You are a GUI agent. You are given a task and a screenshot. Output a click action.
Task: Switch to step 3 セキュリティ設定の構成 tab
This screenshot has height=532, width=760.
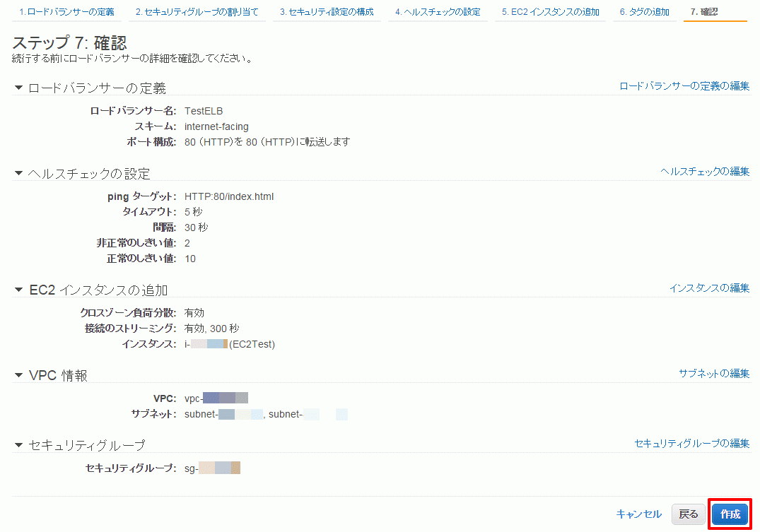[327, 11]
